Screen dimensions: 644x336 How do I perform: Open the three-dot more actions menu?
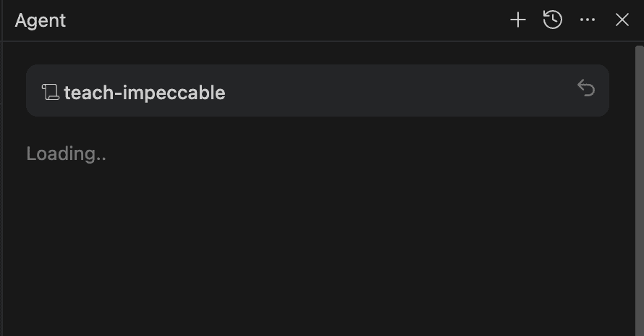588,20
